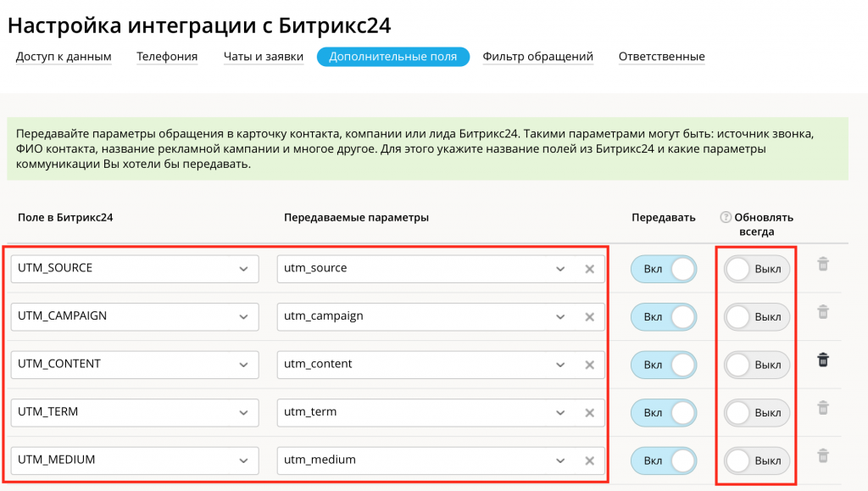The width and height of the screenshot is (868, 491).
Task: Enable Обновлять всегда toggle for UTM_CAMPAIGN
Action: point(757,316)
